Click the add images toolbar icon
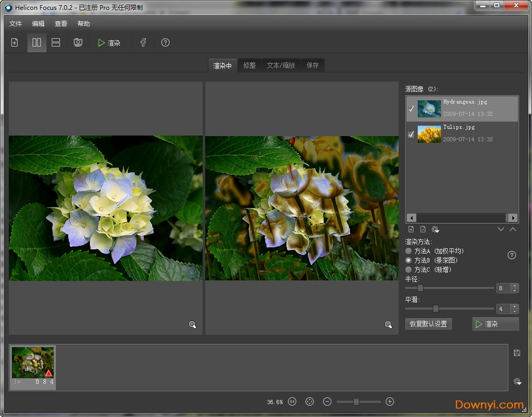 (x=14, y=43)
